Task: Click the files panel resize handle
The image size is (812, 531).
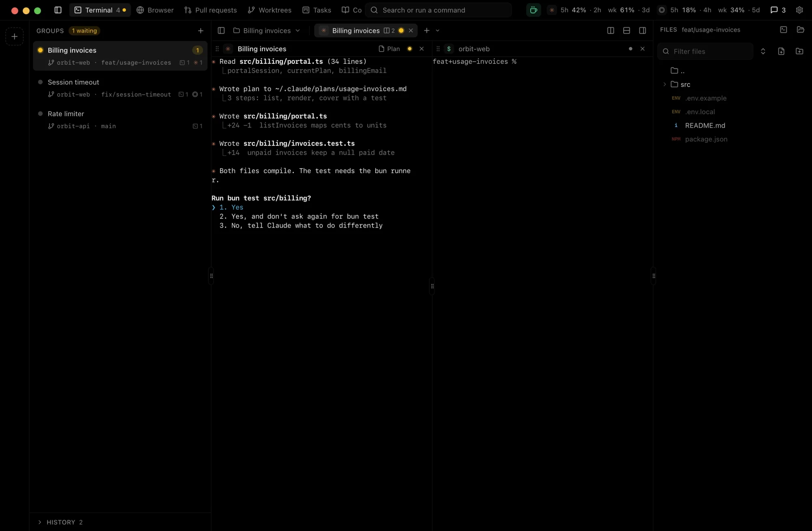Action: click(653, 276)
